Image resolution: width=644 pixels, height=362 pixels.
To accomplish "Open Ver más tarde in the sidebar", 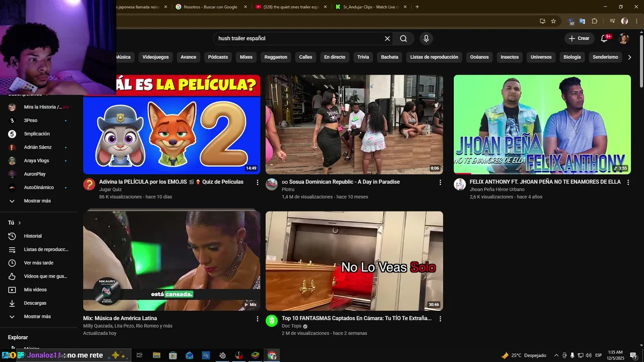I will point(39,263).
